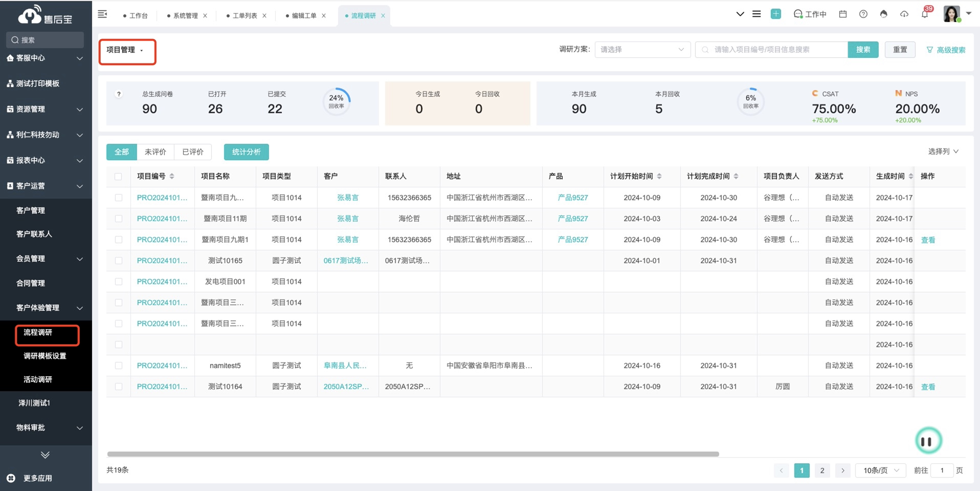This screenshot has height=491, width=980.
Task: Open 调研模板设置 in the sidebar
Action: click(45, 356)
